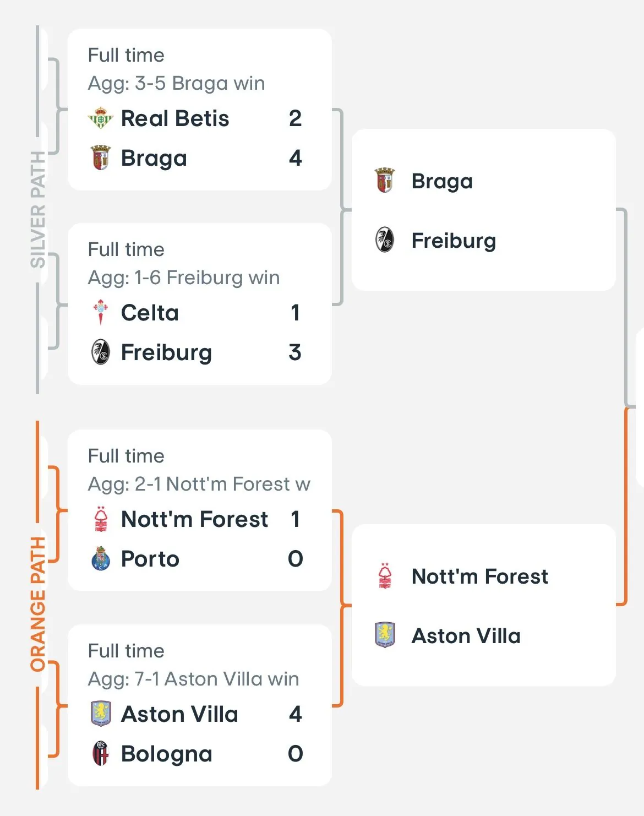Image resolution: width=644 pixels, height=816 pixels.
Task: Click Braga crest in quarter-final match card
Action: [101, 158]
